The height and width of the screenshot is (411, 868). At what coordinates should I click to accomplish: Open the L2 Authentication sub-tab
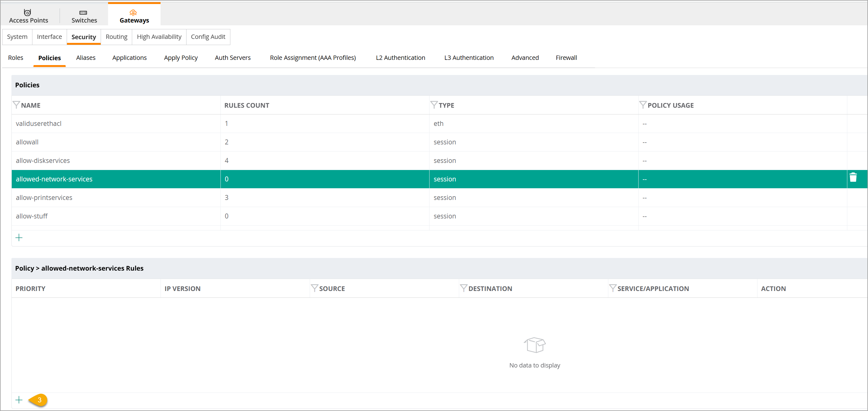pos(400,58)
